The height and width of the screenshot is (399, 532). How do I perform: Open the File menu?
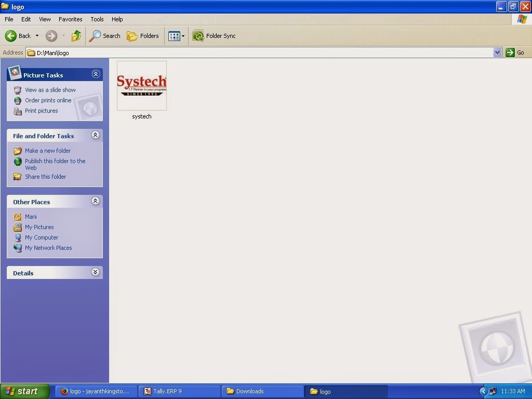click(x=9, y=19)
